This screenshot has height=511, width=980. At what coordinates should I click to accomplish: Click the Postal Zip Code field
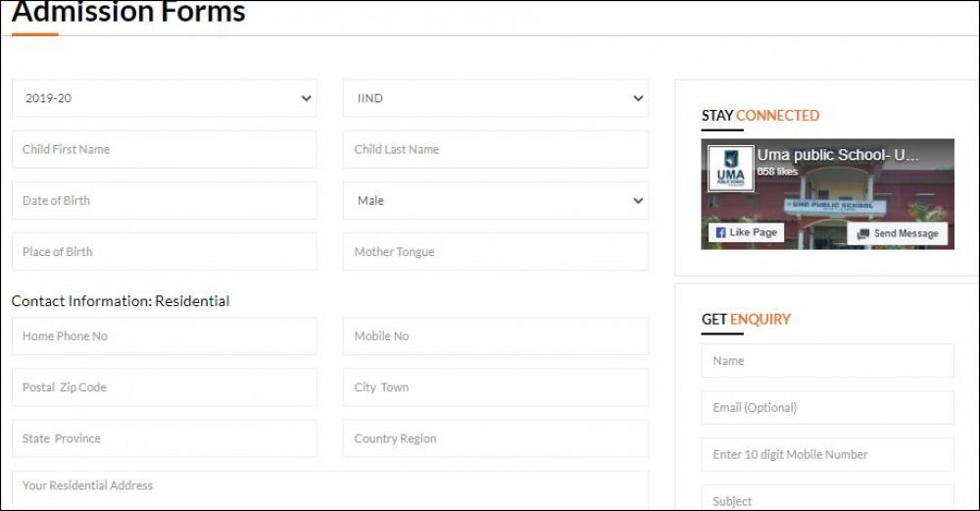tap(164, 386)
